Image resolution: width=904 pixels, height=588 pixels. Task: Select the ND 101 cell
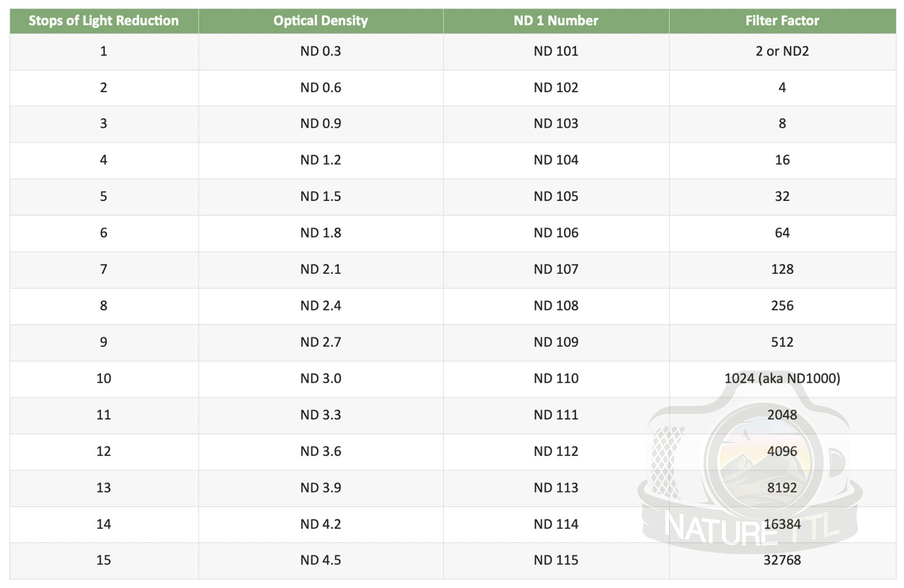tap(556, 51)
